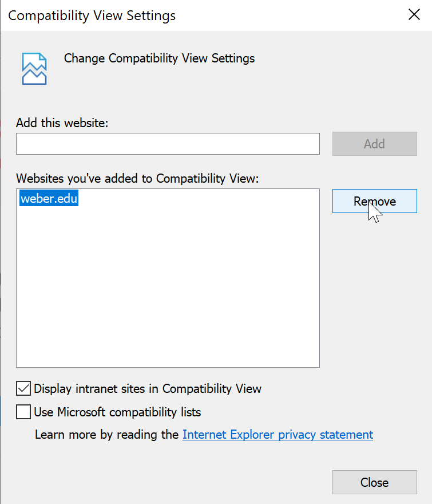432x504 pixels.
Task: Click the 'Compatibility View Settings' window title text
Action: (92, 15)
